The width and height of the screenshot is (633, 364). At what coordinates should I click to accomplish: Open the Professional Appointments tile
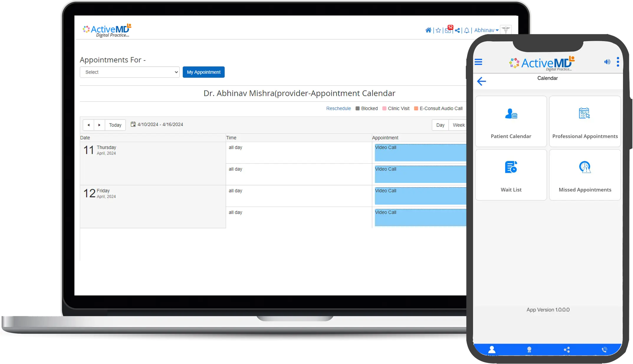[x=585, y=121]
